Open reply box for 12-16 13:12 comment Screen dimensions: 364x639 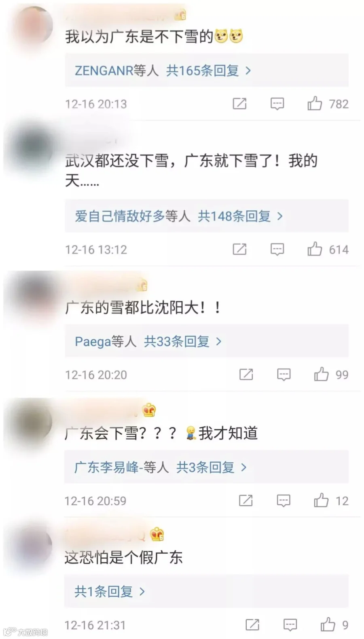pos(277,250)
